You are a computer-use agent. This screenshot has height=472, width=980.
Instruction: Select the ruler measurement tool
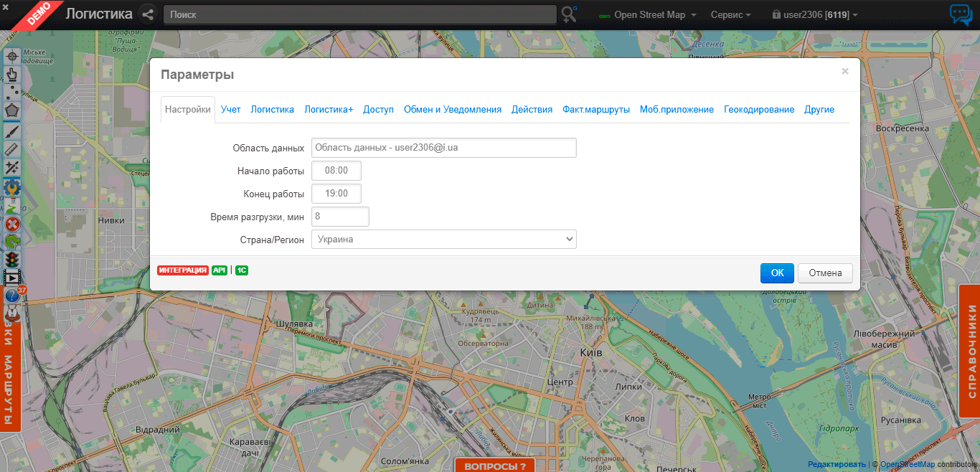12,149
